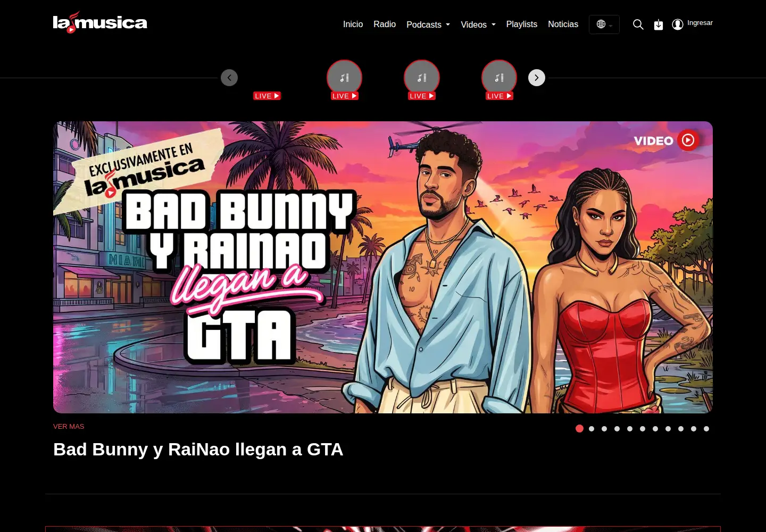Screen dimensions: 766x532
Task: Select the last carousel slide dot
Action: [706, 429]
